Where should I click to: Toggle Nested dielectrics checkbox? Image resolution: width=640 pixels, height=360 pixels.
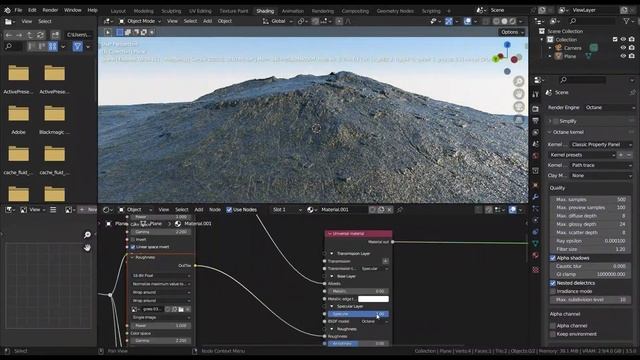point(553,283)
